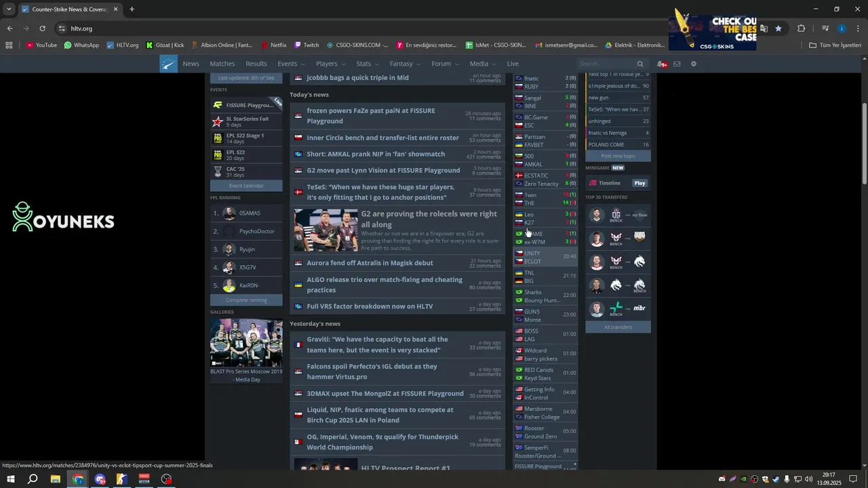Reload the page with the refresh icon
This screenshot has height=488, width=868.
[42, 28]
